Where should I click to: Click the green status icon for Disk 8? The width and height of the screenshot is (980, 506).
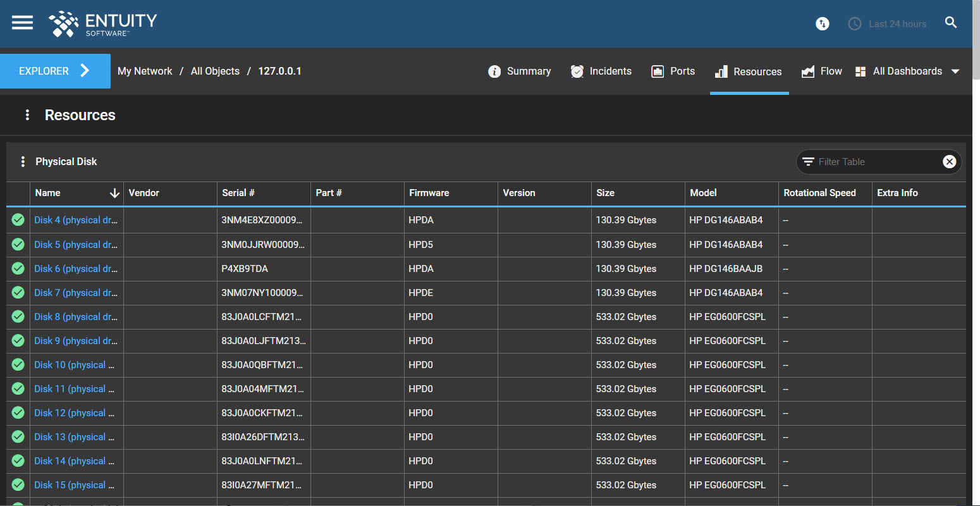pos(18,317)
